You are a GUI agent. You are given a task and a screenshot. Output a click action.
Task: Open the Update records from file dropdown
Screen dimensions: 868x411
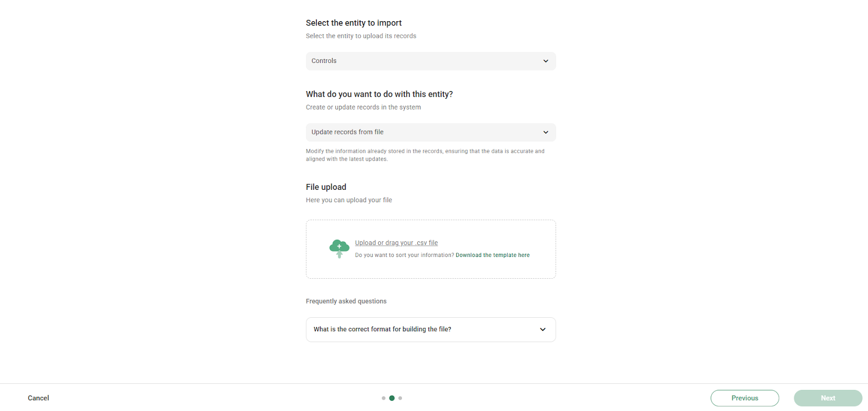(x=431, y=132)
